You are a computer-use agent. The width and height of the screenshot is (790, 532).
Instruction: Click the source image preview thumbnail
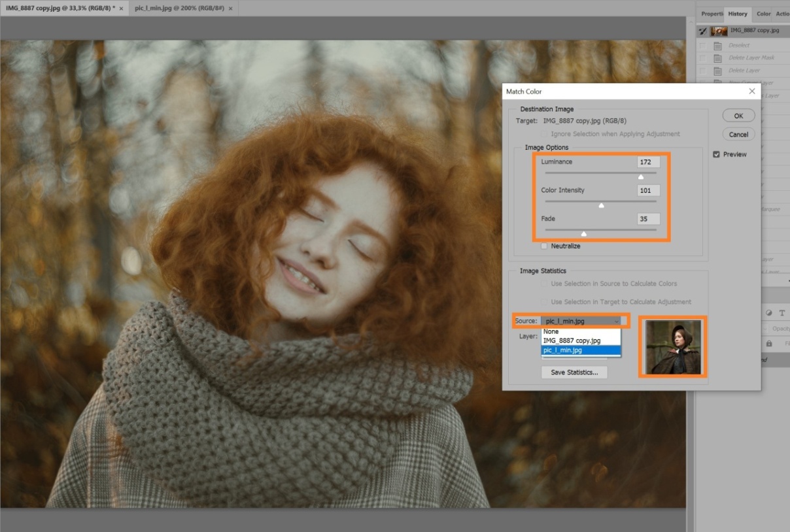click(x=673, y=347)
